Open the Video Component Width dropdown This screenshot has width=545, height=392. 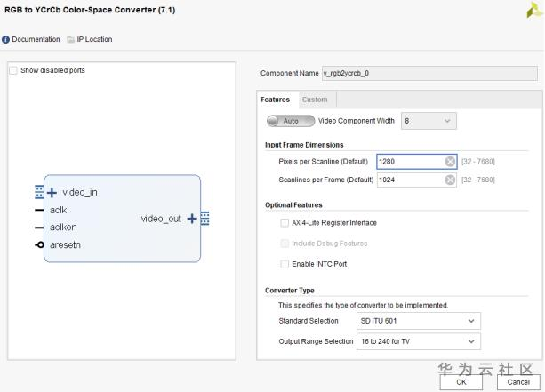[429, 121]
